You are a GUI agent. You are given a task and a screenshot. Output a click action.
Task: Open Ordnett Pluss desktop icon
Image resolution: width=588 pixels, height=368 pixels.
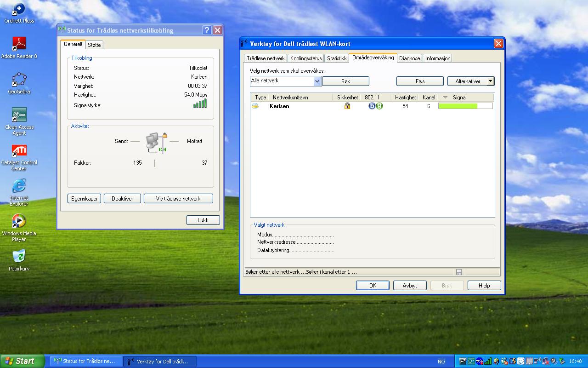[x=19, y=9]
